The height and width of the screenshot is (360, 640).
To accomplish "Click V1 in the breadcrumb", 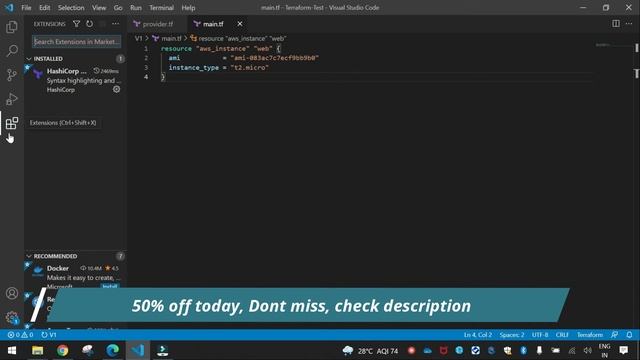I will (138, 38).
